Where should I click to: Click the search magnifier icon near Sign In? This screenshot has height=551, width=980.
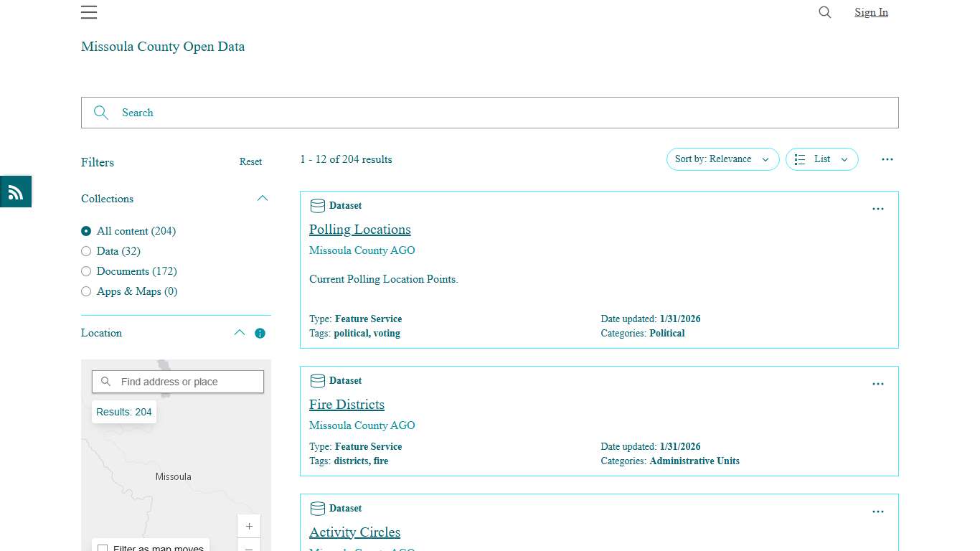pos(824,12)
